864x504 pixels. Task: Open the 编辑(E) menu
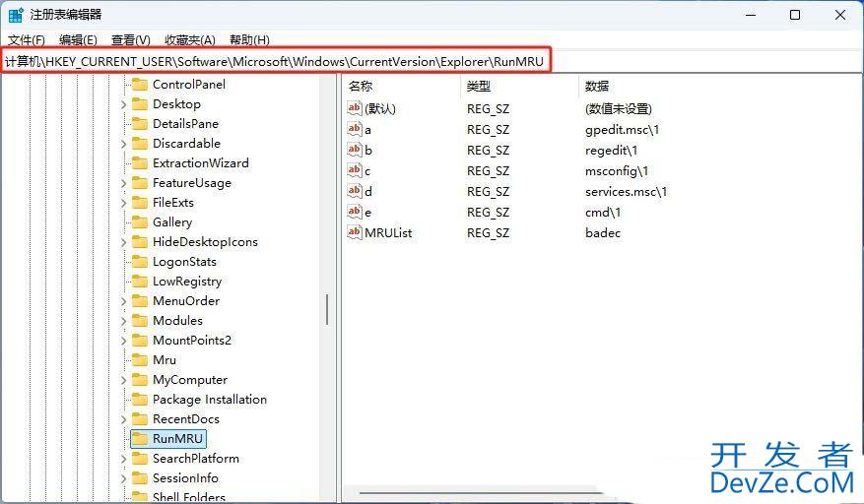tap(78, 39)
